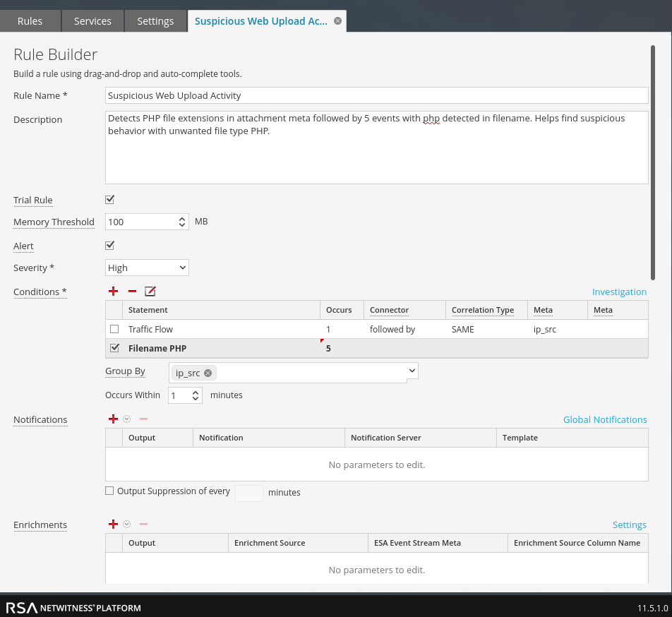Screen dimensions: 672x617
Task: Open the notifications add-type dropdown arrow
Action: [127, 419]
